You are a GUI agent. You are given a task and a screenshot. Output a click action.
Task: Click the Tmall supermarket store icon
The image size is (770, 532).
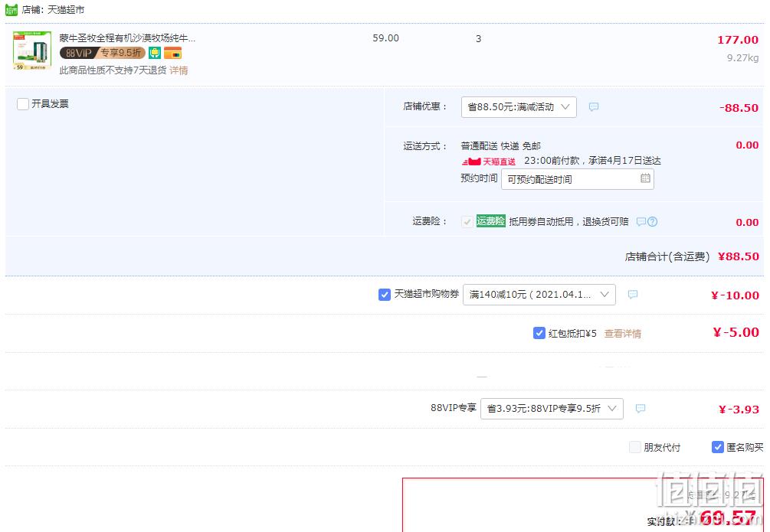(x=11, y=9)
